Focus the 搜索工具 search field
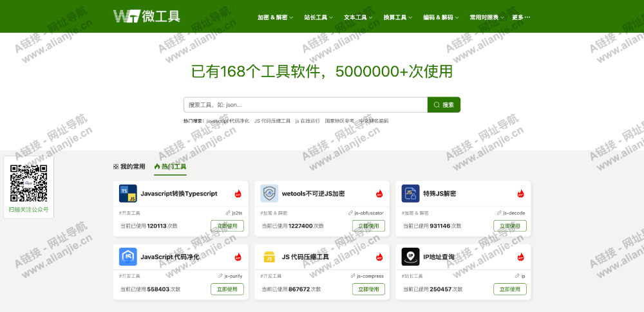 click(x=305, y=105)
